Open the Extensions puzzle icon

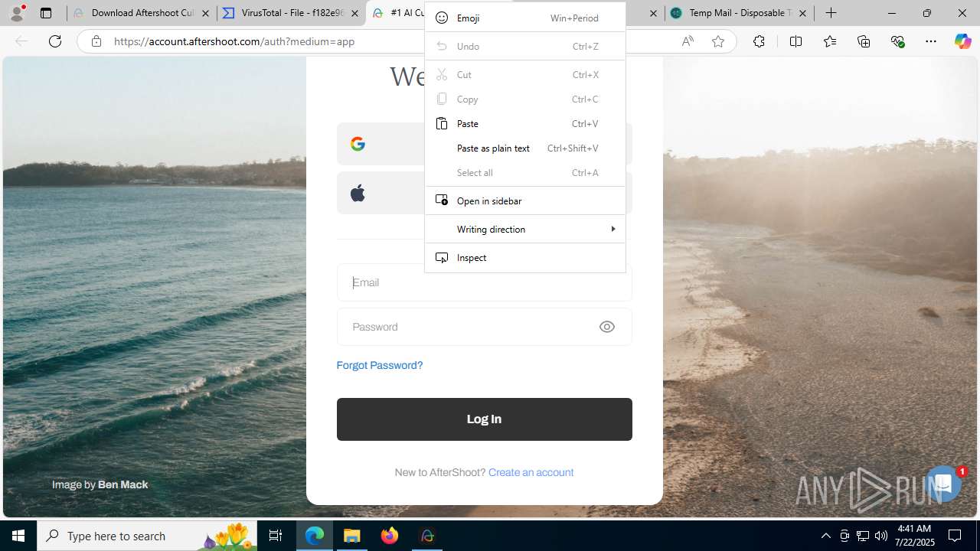pyautogui.click(x=759, y=41)
